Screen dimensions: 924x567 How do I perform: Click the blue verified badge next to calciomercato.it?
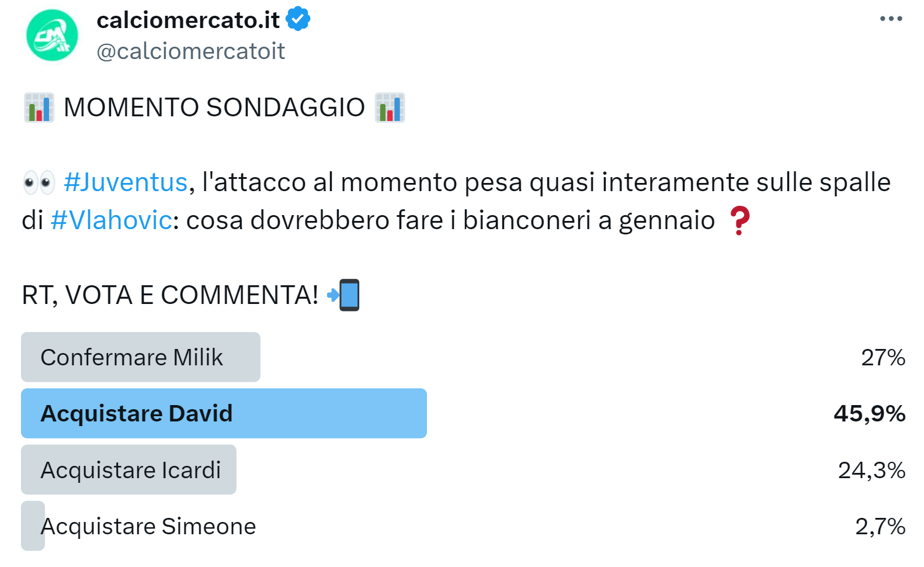click(x=298, y=18)
